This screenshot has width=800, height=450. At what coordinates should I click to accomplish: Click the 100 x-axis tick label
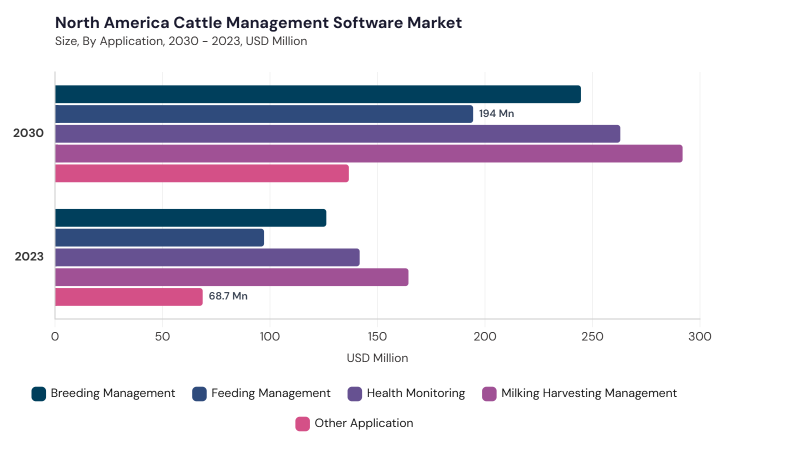(270, 337)
